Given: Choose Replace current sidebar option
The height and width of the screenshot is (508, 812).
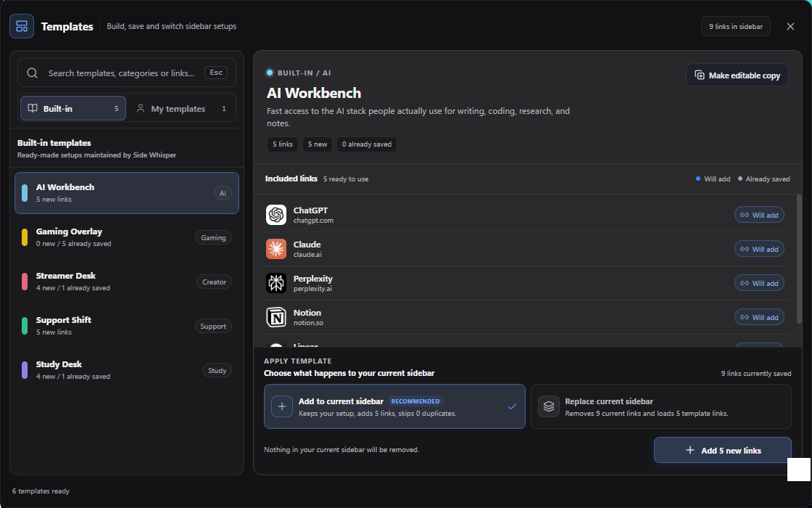Looking at the screenshot, I should [x=660, y=406].
